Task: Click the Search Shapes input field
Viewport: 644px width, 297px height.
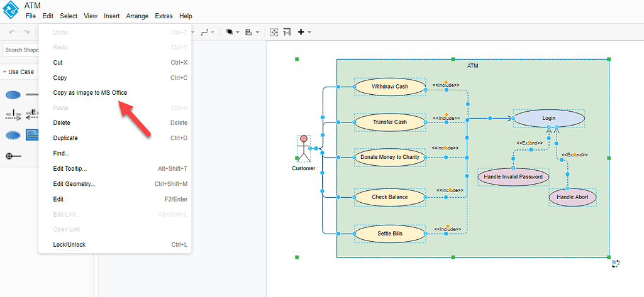Action: coord(21,50)
